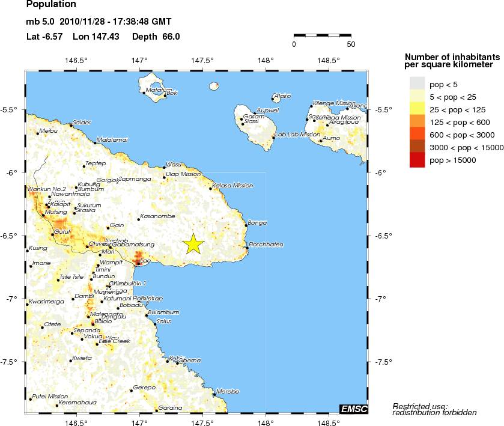Click the 'Population' map title

pyautogui.click(x=51, y=4)
